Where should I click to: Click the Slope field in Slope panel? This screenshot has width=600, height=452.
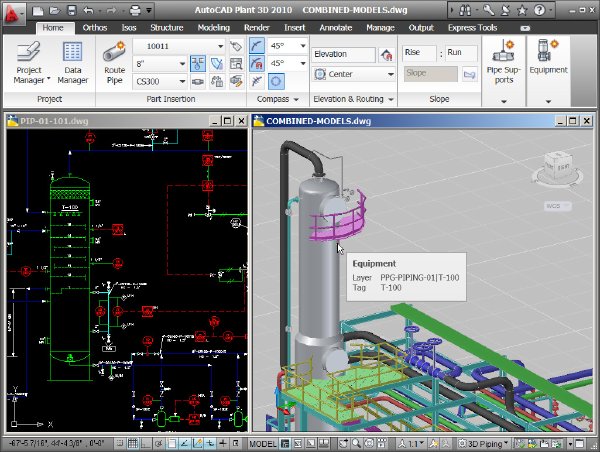tap(431, 74)
